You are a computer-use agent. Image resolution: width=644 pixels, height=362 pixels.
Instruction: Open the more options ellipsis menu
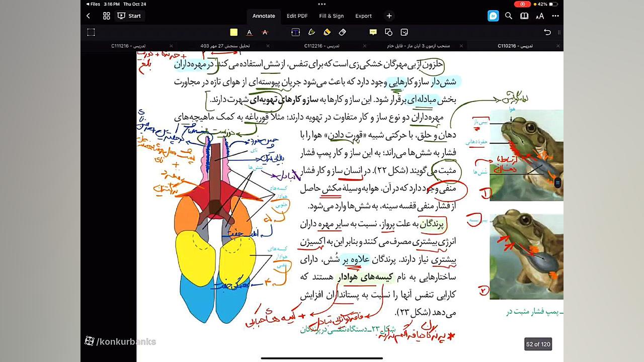555,16
